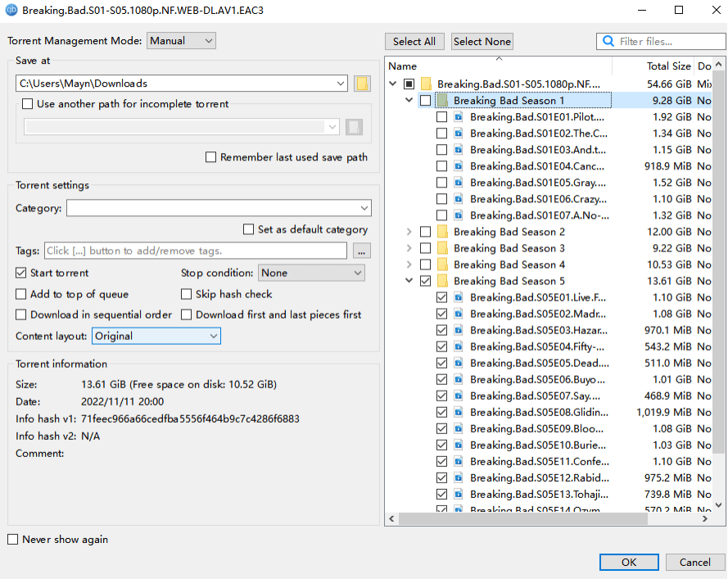Click the Breaking Bad Season 4 folder icon
This screenshot has width=728, height=579.
pyautogui.click(x=442, y=265)
